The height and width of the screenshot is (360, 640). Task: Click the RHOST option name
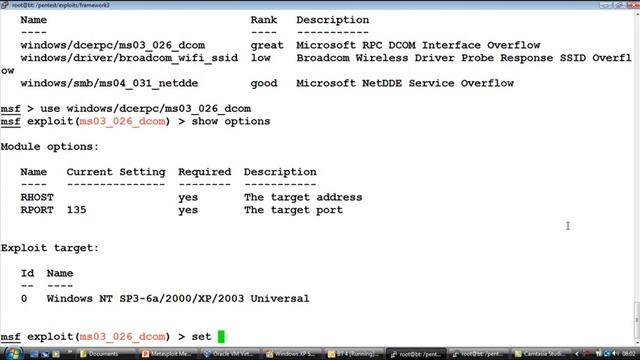pyautogui.click(x=37, y=198)
